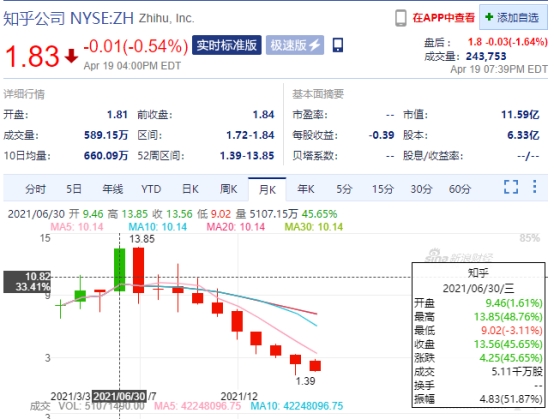
Task: Click the volume MA10: 42248096.75 label
Action: (297, 406)
